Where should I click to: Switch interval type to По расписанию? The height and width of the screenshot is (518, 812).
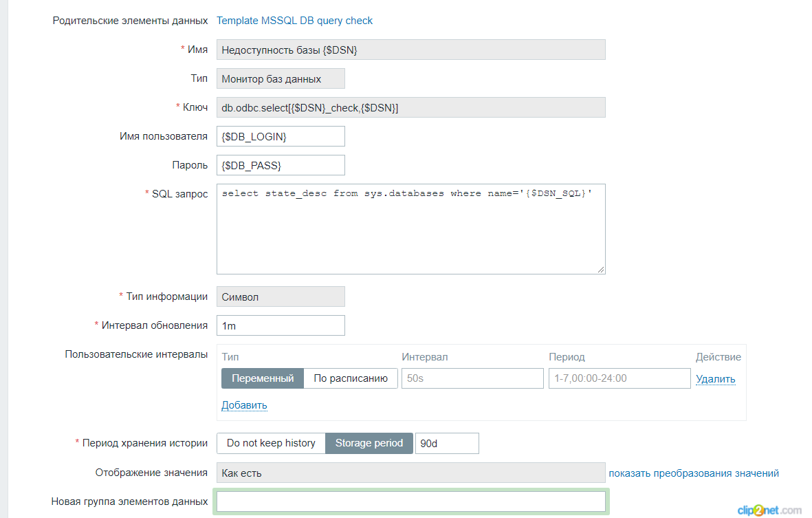click(351, 378)
